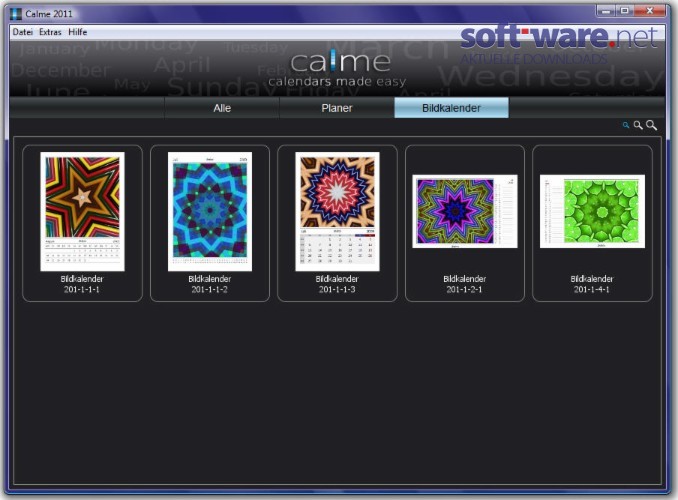
Task: Choose the Bildkalender 201-1-4-1 green template
Action: coord(592,212)
